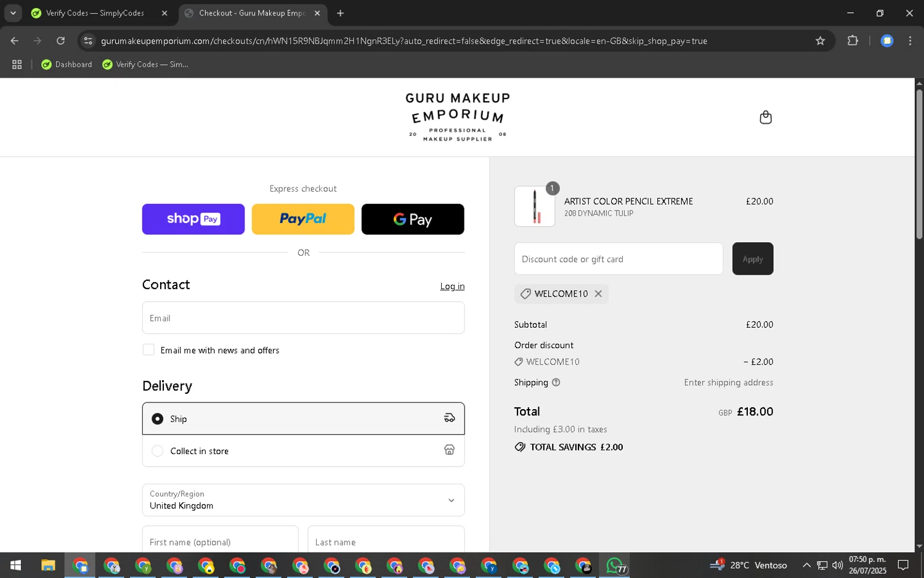The width and height of the screenshot is (924, 578).
Task: Open the volume control in system tray
Action: click(x=837, y=565)
